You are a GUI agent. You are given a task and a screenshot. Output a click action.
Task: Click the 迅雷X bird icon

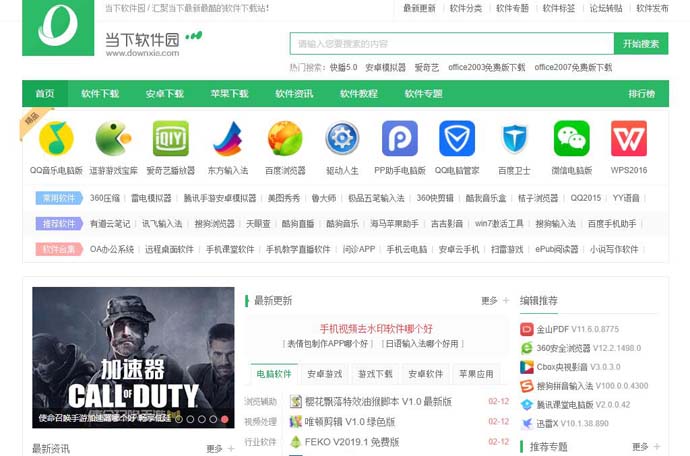coord(526,424)
